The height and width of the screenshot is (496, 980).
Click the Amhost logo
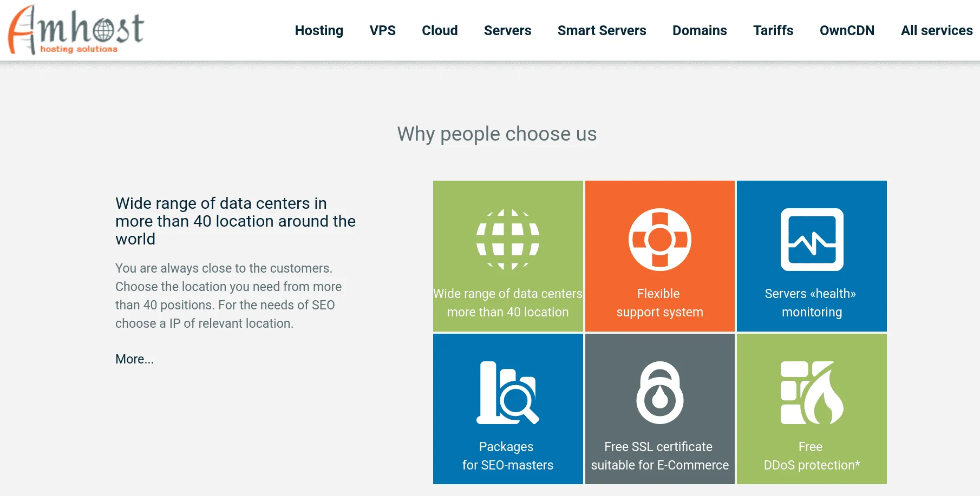(76, 30)
